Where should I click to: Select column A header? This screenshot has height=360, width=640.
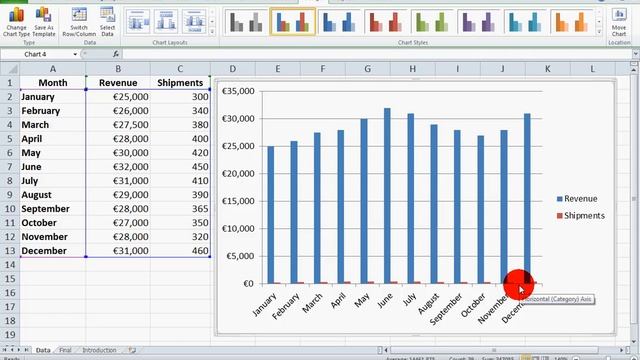tap(53, 69)
